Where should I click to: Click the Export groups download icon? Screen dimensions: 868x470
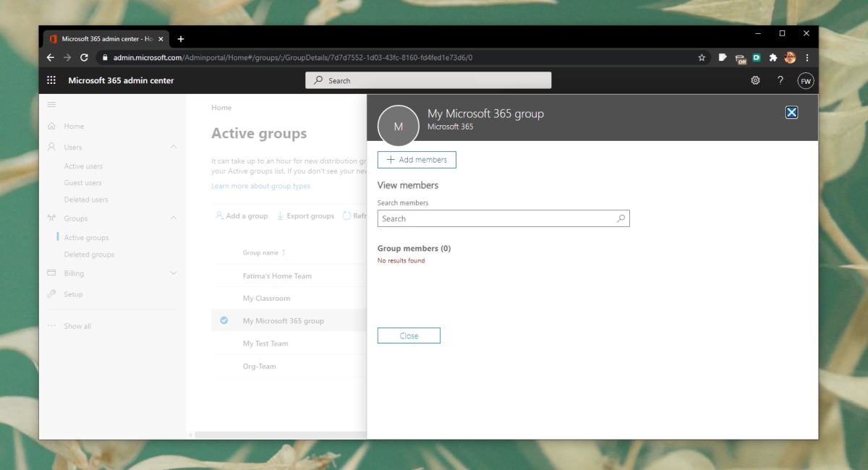point(281,215)
